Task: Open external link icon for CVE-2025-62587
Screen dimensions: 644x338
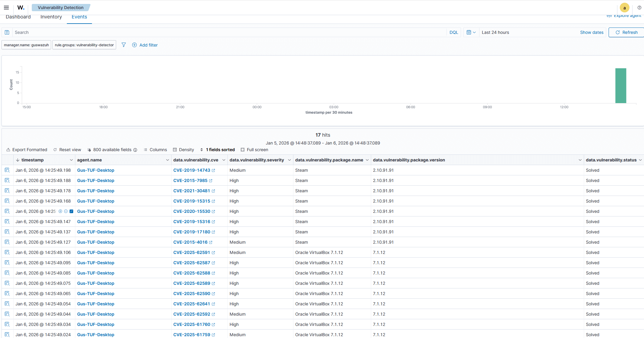Action: click(x=213, y=263)
